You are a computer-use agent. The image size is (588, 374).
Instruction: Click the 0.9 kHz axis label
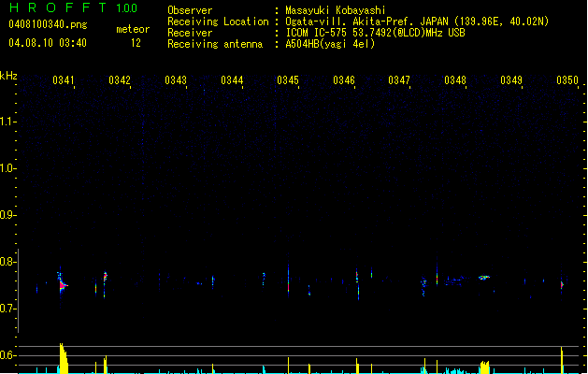click(8, 215)
